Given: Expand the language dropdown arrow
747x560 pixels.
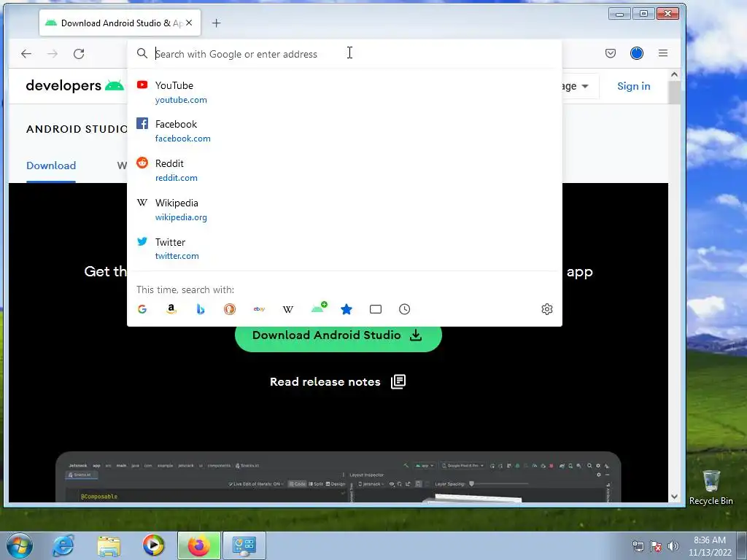Looking at the screenshot, I should click(585, 86).
